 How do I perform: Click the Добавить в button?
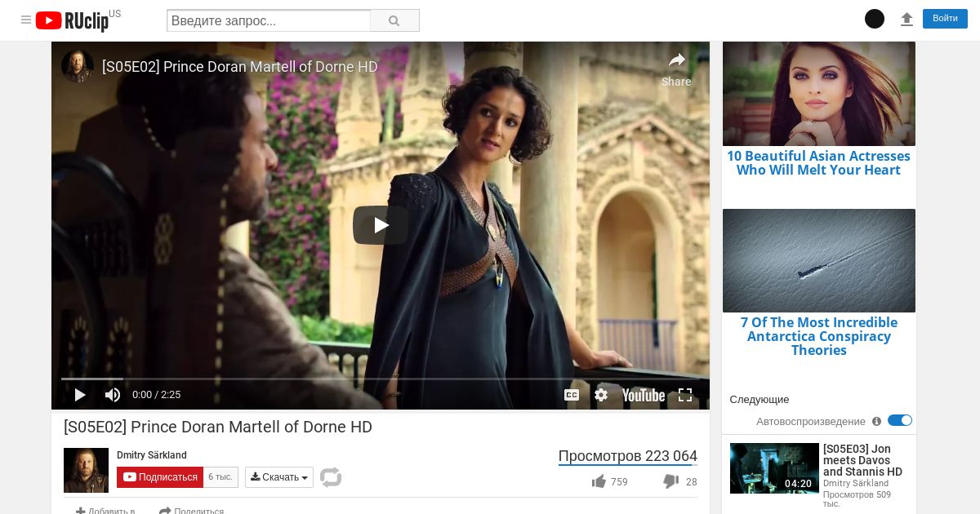tap(105, 512)
